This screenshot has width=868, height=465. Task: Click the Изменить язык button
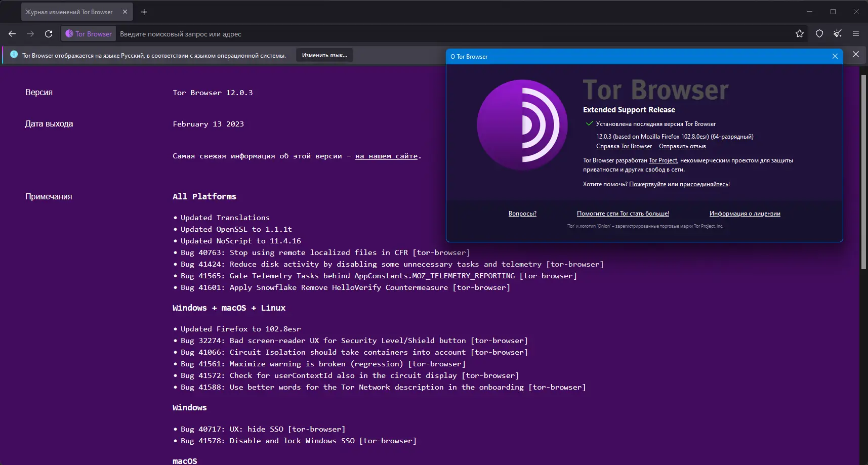click(x=324, y=55)
